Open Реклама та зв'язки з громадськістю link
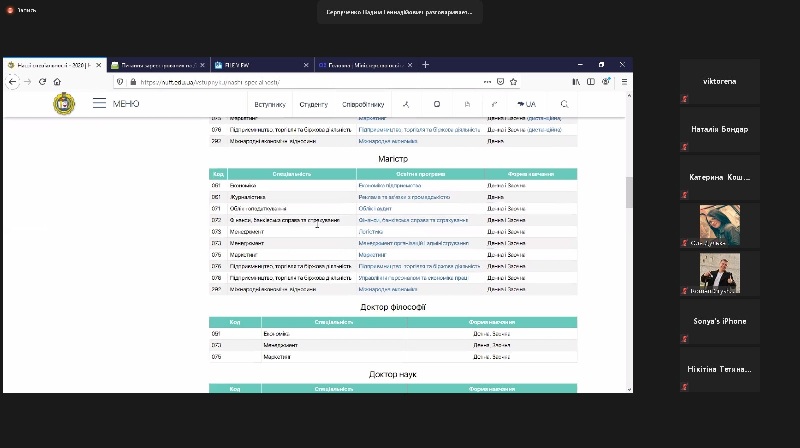 pos(404,197)
